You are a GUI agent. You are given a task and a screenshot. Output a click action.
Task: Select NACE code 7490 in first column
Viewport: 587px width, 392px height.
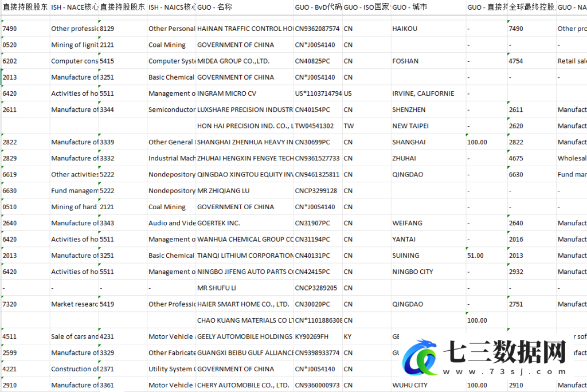(25, 29)
